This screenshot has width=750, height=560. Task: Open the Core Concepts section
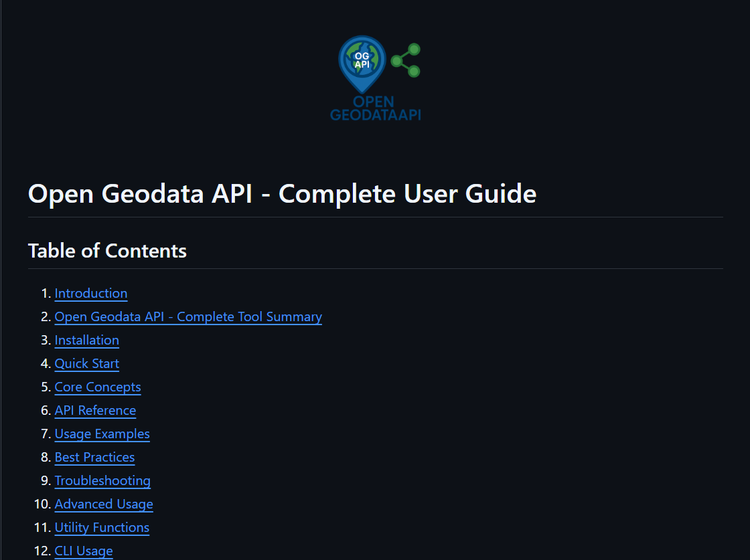point(98,387)
